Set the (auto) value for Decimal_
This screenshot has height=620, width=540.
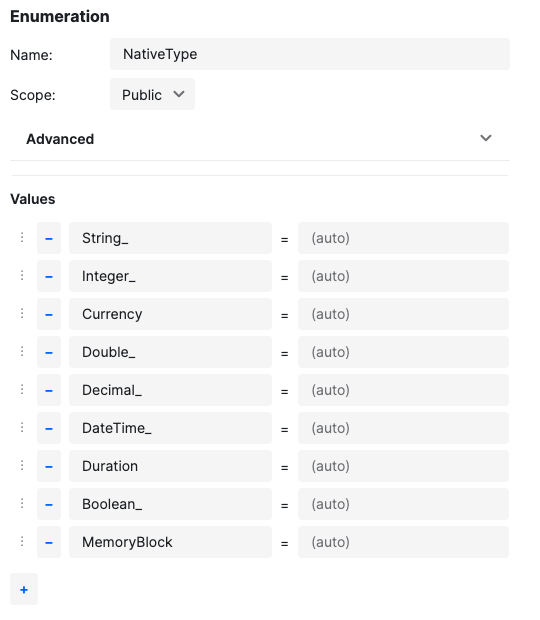[x=403, y=390]
